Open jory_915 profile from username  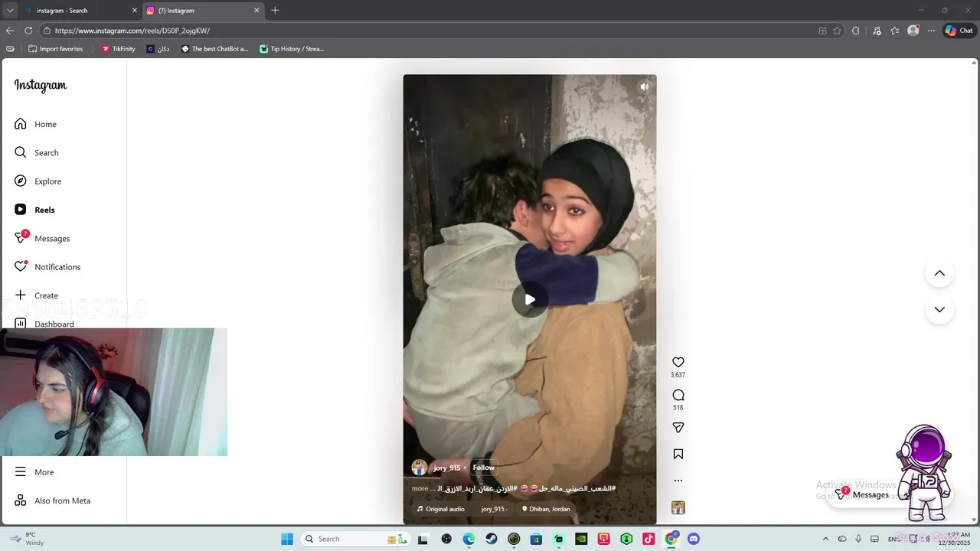(447, 468)
